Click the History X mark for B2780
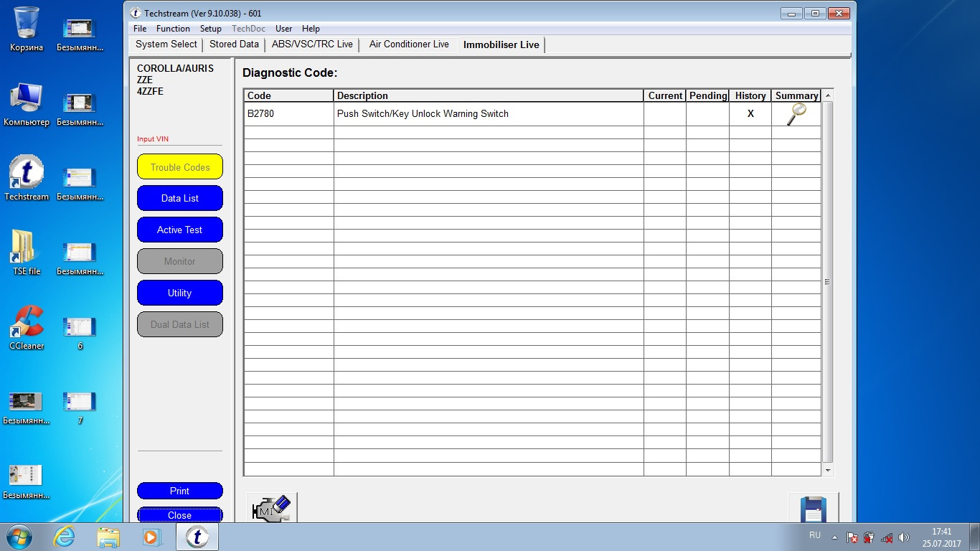 click(x=750, y=114)
